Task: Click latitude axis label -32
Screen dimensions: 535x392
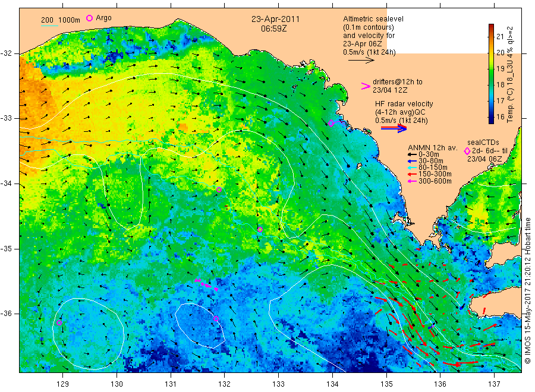Action: pos(6,53)
